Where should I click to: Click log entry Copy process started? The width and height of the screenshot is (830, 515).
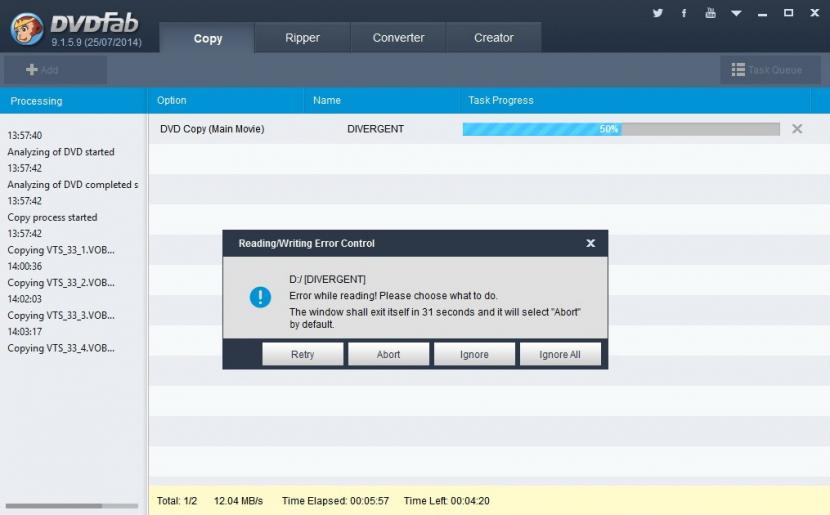click(52, 218)
